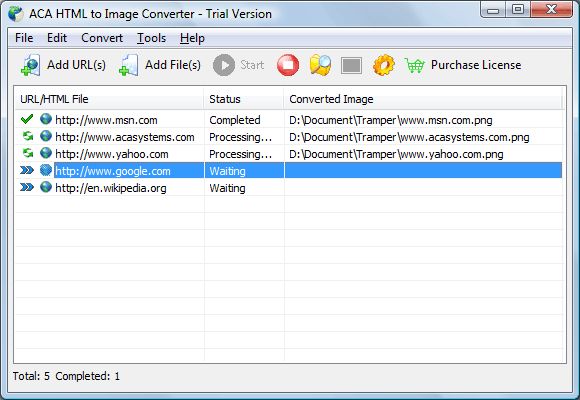Click the Completed status cell

235,120
